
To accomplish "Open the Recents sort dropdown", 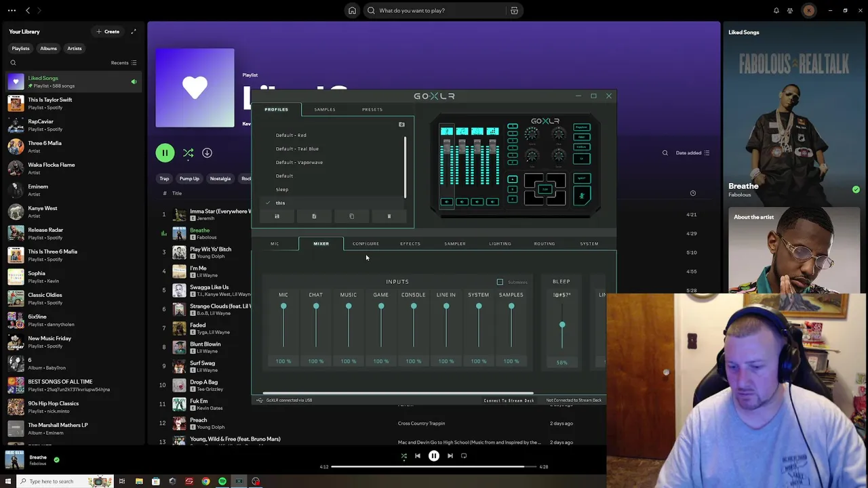I will click(124, 63).
